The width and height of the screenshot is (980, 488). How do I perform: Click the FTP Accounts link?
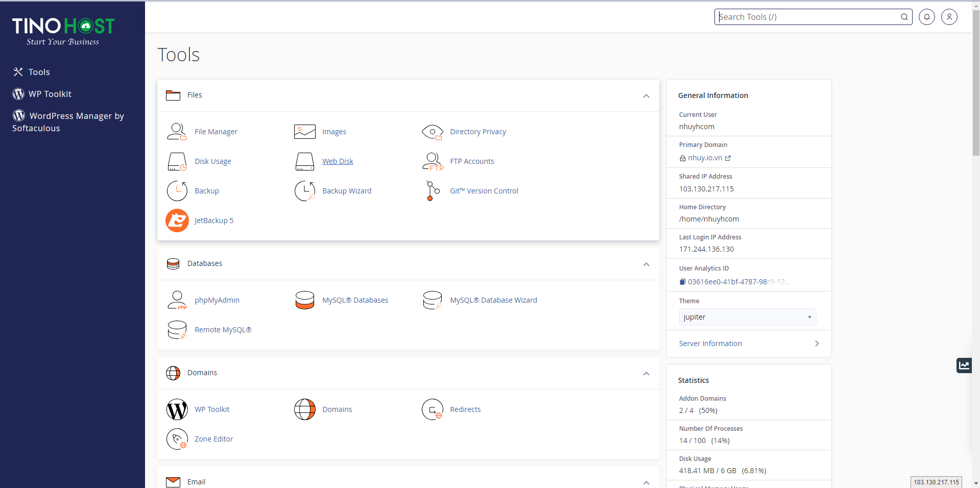[472, 161]
